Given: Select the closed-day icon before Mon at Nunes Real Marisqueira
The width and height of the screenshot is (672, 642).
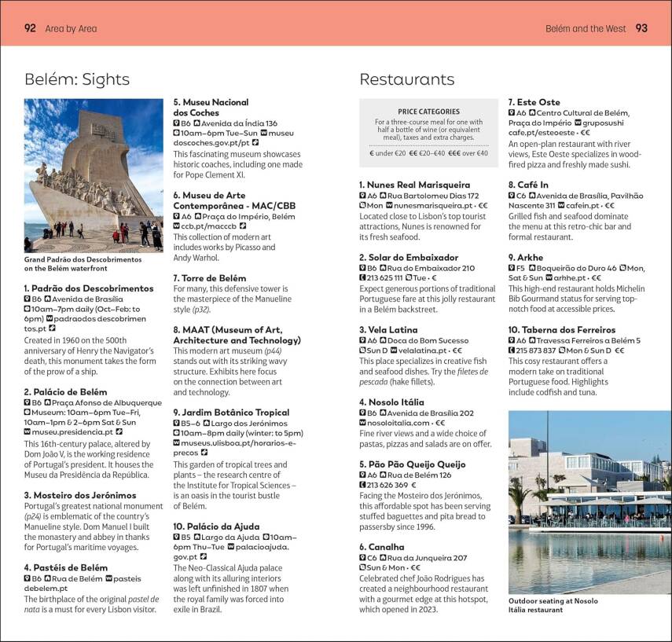Looking at the screenshot, I should [x=361, y=205].
